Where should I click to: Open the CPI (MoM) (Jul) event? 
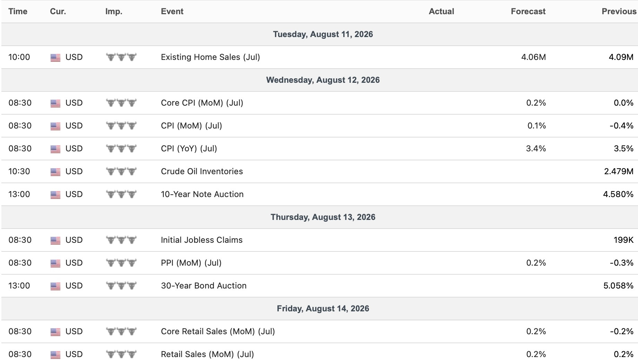pos(191,126)
